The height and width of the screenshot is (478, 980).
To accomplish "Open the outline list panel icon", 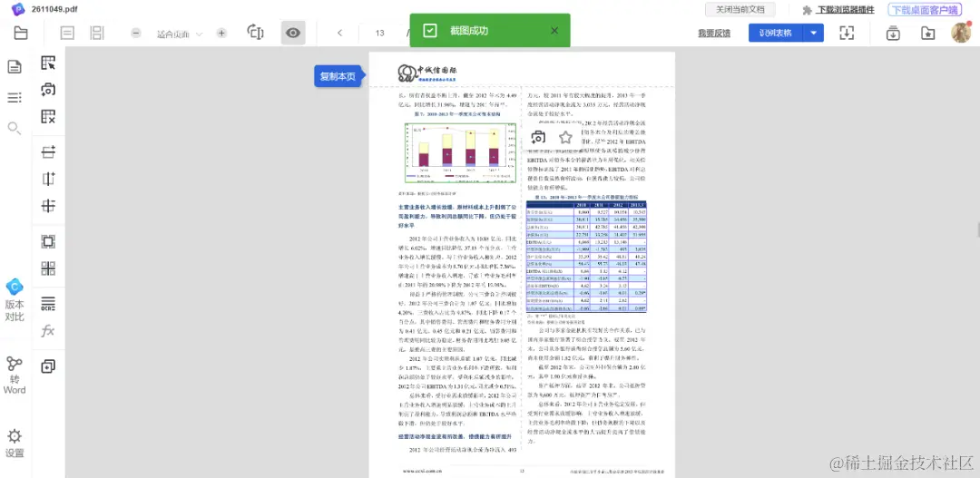I will coord(15,97).
